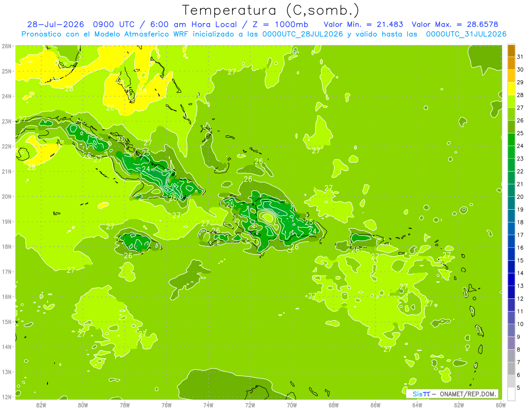Pick the purple legend swatch between 8 and 9

point(511,343)
